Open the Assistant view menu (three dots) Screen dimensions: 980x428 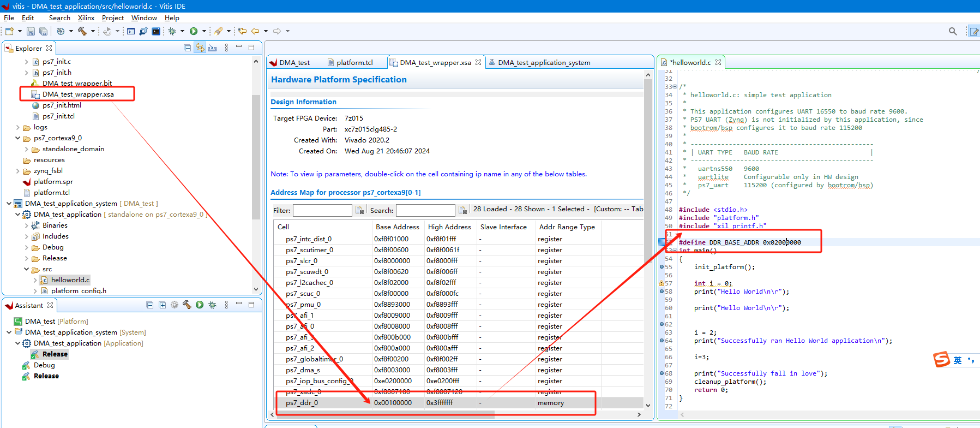[226, 305]
